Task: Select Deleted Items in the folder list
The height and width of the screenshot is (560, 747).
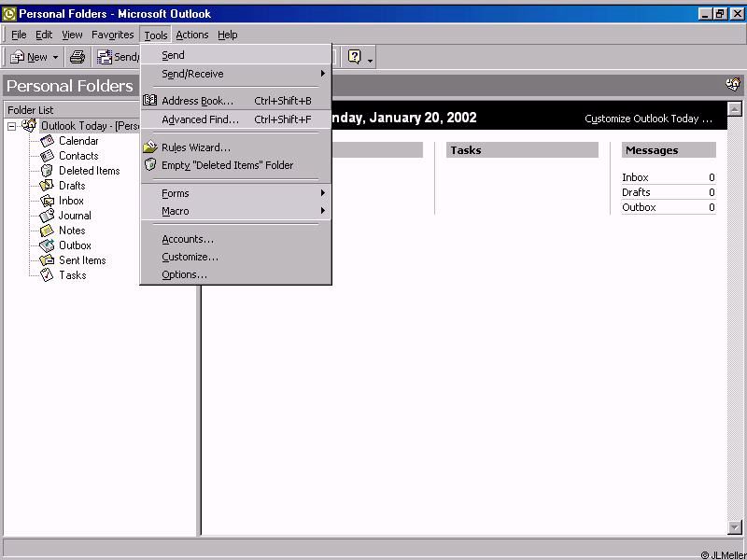Action: (89, 171)
